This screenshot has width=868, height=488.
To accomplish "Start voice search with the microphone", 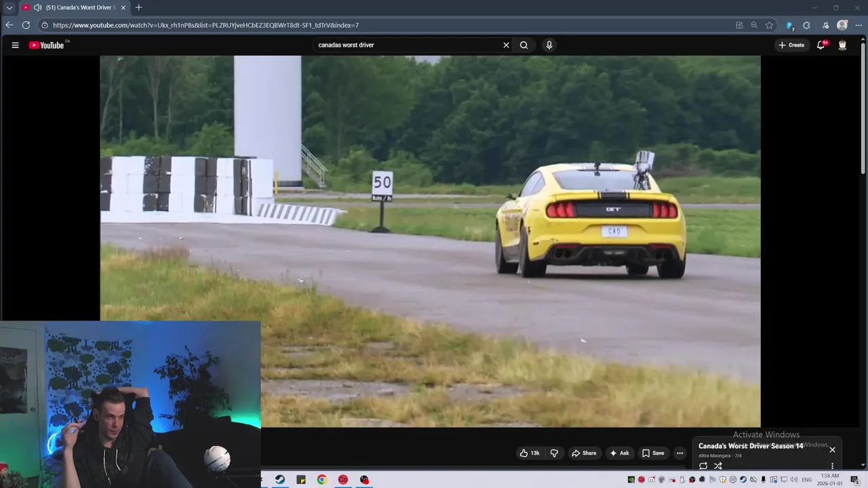I will [549, 45].
